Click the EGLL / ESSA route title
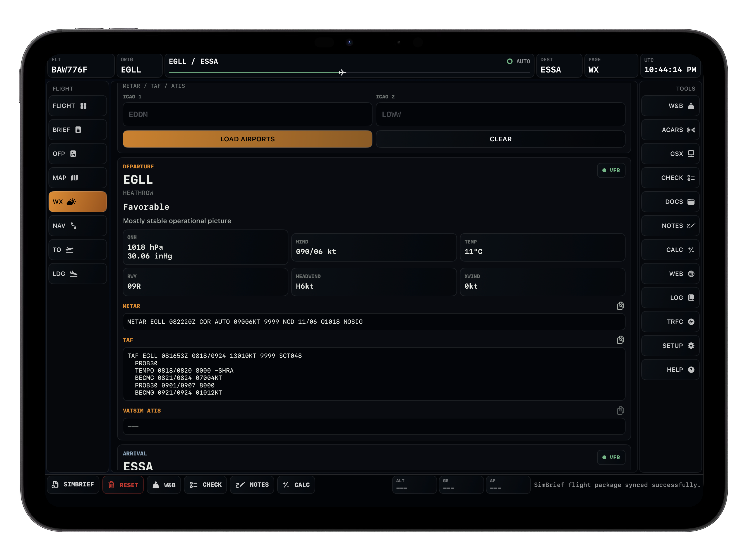The image size is (747, 560). click(193, 61)
